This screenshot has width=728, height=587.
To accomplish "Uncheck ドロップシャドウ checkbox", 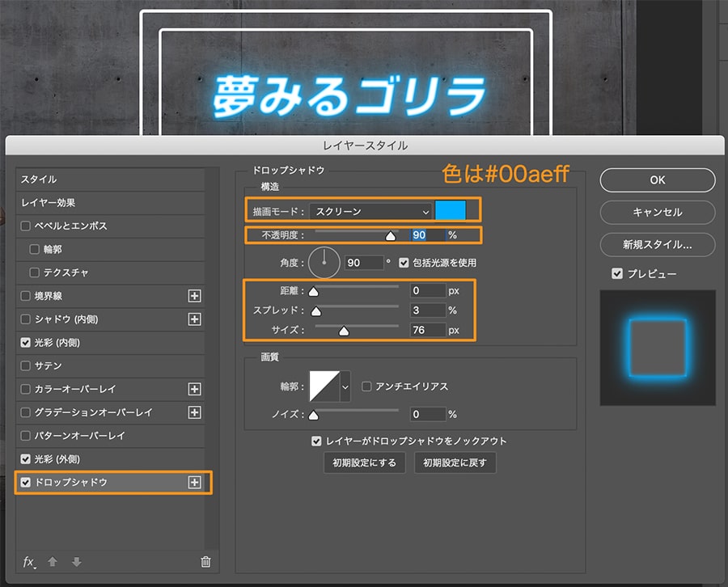I will [26, 482].
